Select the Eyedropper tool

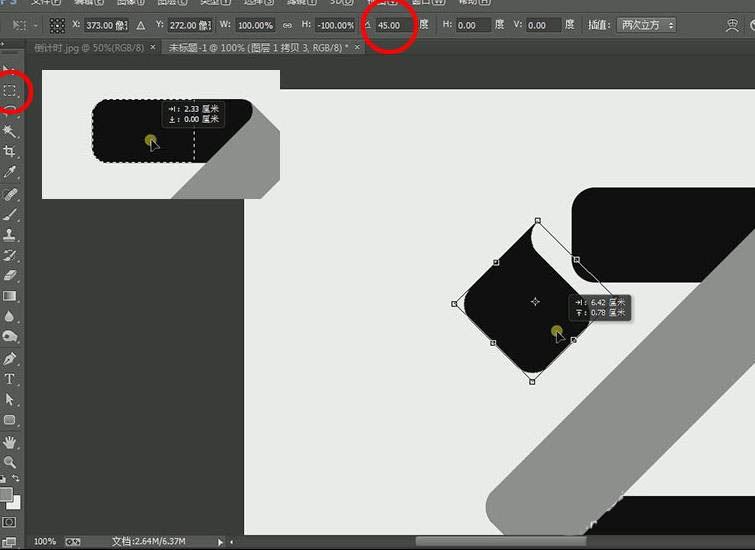click(x=10, y=172)
